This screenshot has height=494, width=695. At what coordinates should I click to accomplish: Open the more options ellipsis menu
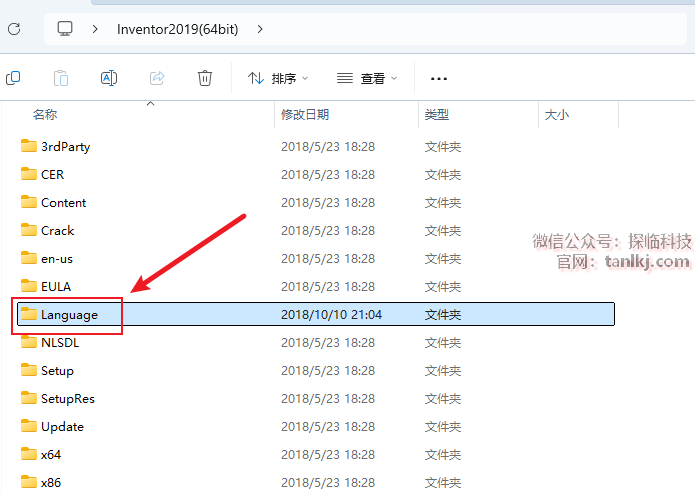[439, 79]
